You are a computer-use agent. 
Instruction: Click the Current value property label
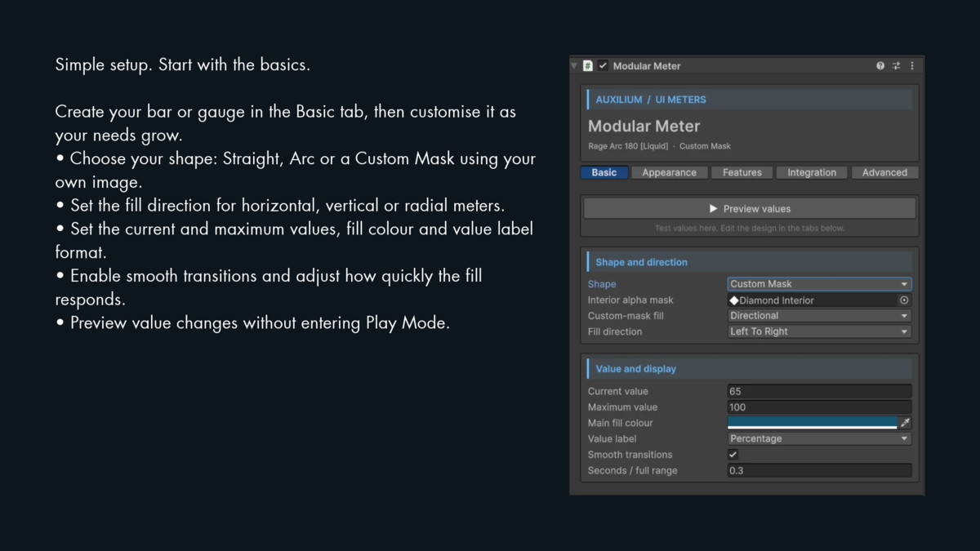(x=618, y=391)
